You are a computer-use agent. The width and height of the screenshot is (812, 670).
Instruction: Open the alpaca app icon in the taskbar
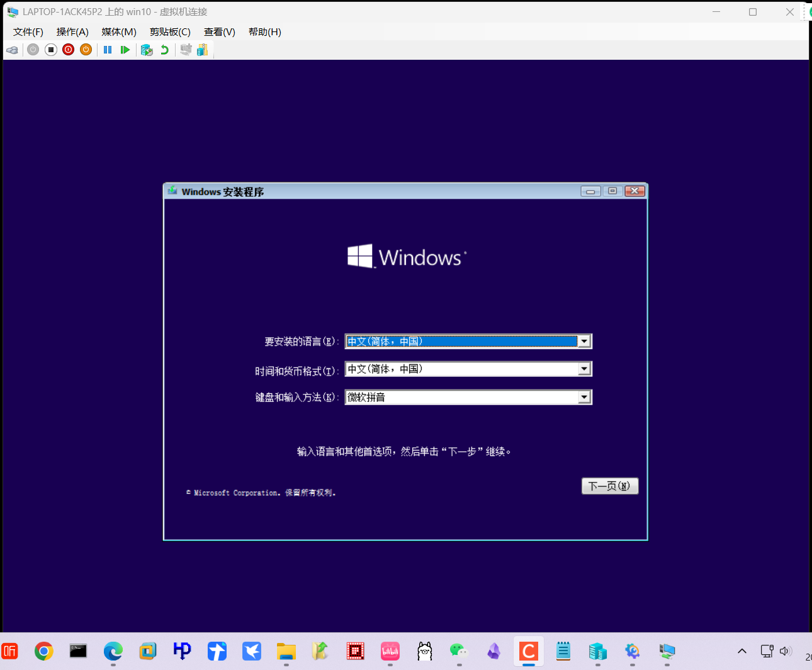click(425, 651)
